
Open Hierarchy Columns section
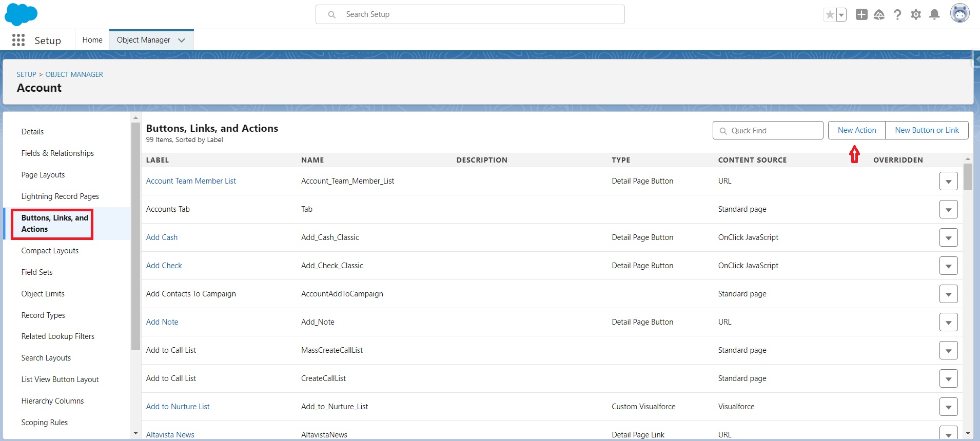coord(52,401)
